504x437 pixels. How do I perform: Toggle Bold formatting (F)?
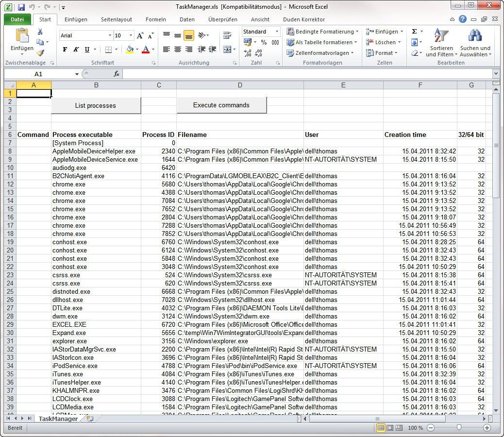[65, 49]
